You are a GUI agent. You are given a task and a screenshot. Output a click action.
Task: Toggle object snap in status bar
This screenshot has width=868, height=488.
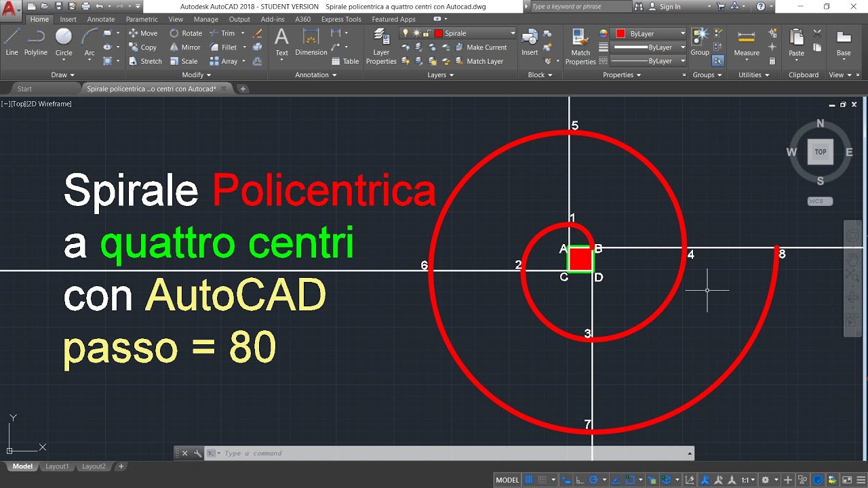630,480
